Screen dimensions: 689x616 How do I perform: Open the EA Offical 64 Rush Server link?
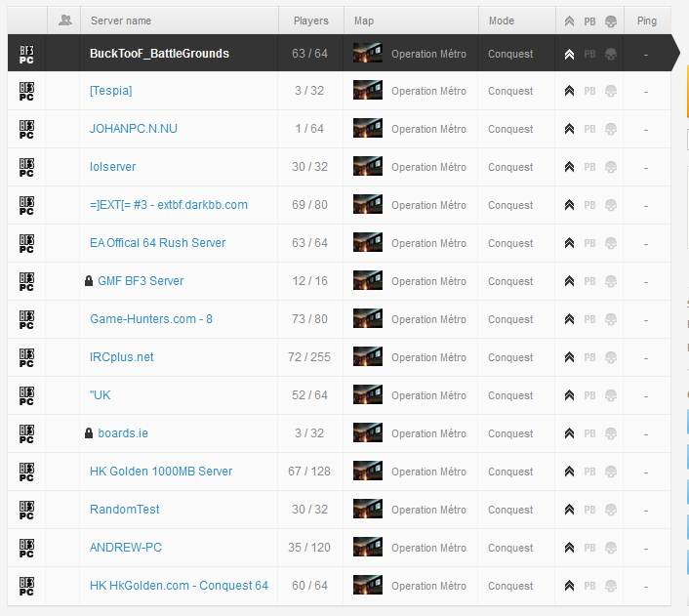157,243
